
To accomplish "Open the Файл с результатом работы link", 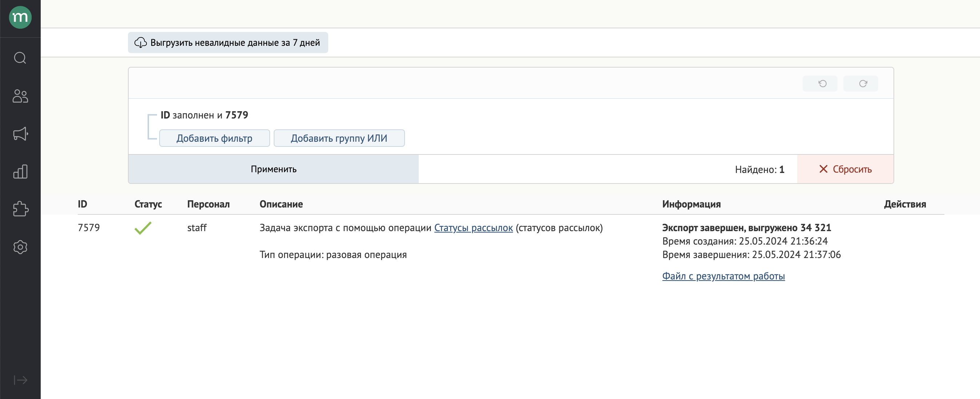I will point(723,276).
